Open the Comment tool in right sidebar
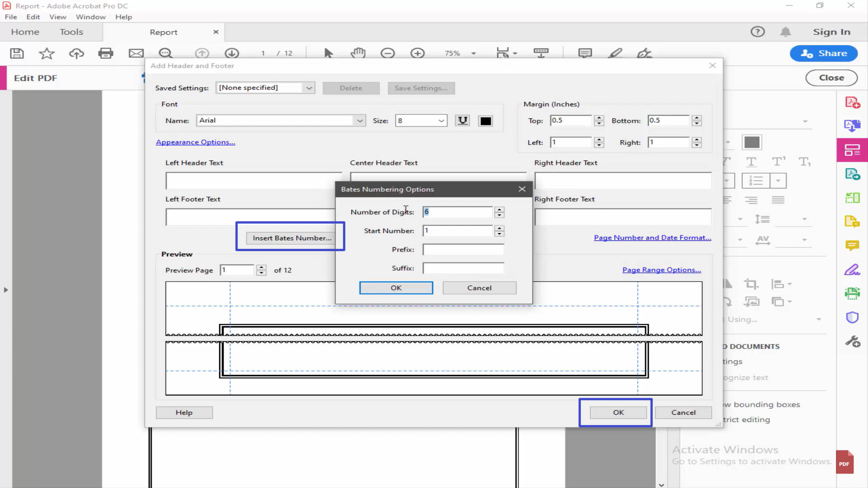The width and height of the screenshot is (868, 488). [x=852, y=245]
